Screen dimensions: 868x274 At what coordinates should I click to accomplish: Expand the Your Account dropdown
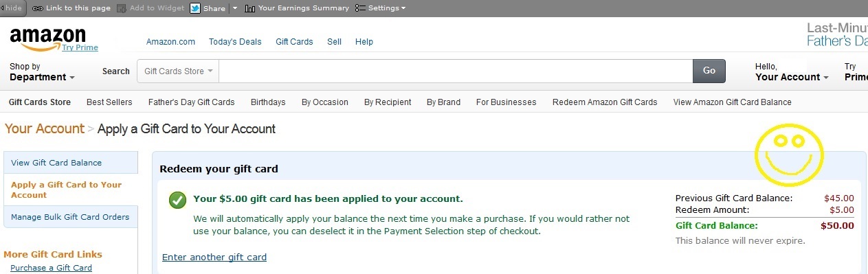[x=792, y=72]
